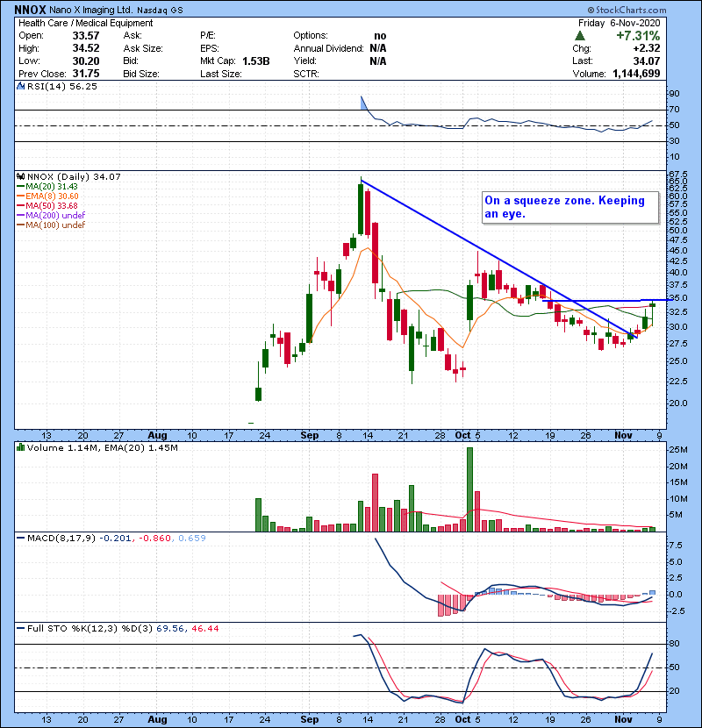Screen dimensions: 702x728
Task: Click the Last price 34.07
Action: (647, 61)
